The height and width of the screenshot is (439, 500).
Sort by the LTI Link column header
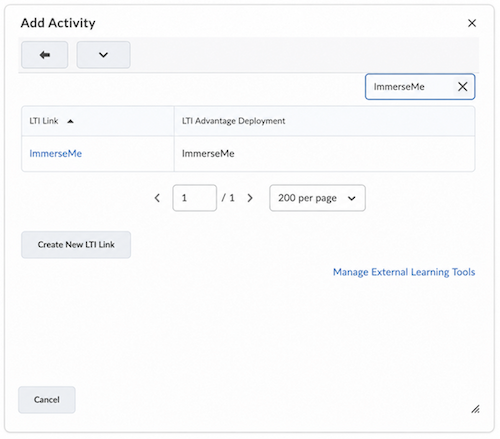coord(44,121)
